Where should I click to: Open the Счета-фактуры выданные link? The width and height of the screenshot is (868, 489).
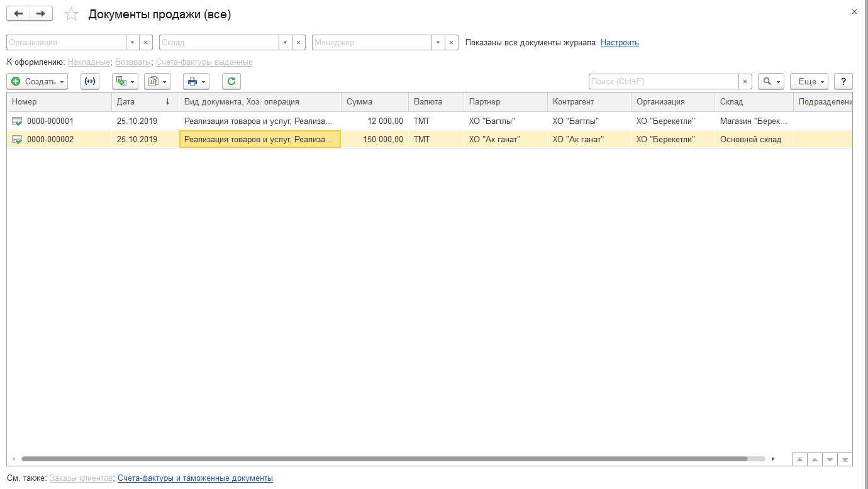tap(204, 62)
